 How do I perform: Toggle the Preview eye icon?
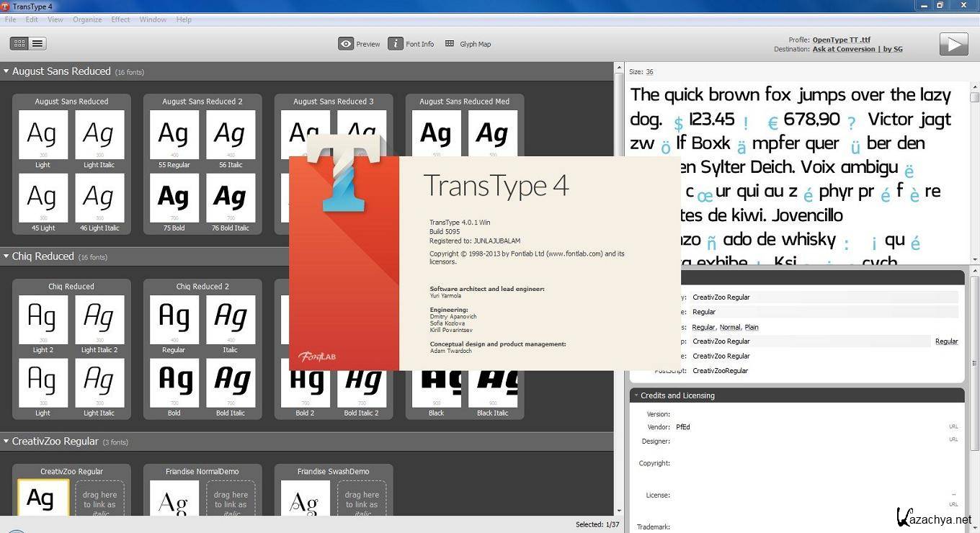[346, 44]
